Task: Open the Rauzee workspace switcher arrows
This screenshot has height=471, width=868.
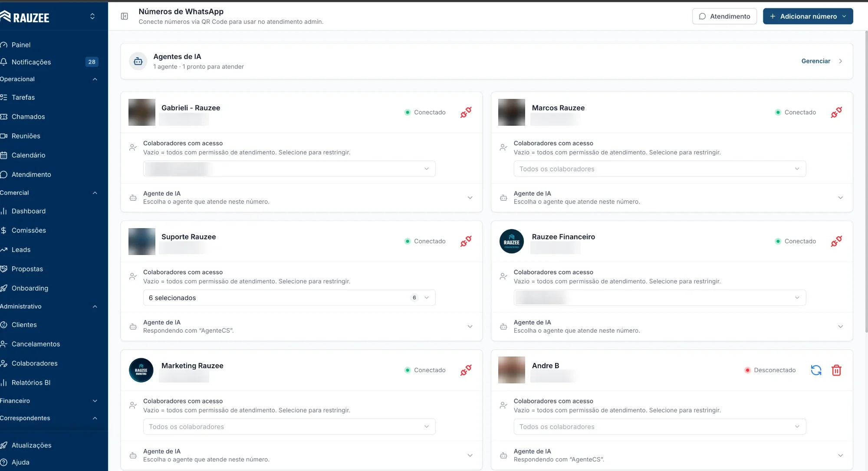Action: [92, 16]
